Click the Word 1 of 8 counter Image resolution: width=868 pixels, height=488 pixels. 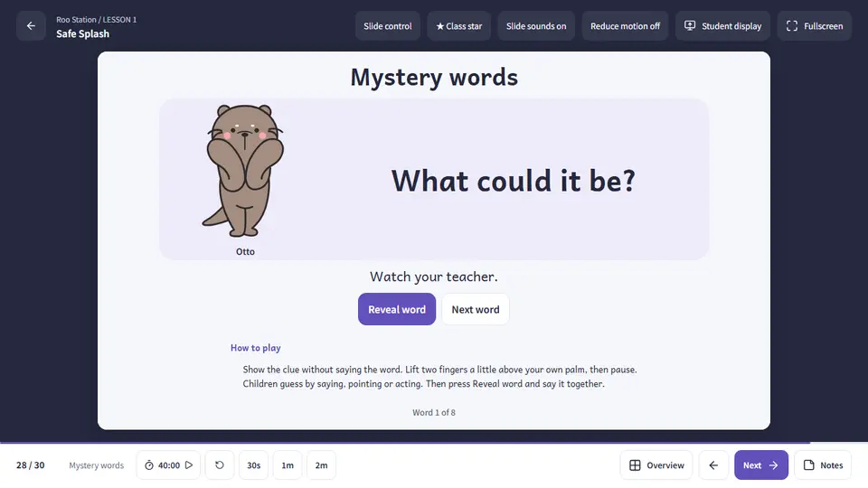click(x=434, y=413)
